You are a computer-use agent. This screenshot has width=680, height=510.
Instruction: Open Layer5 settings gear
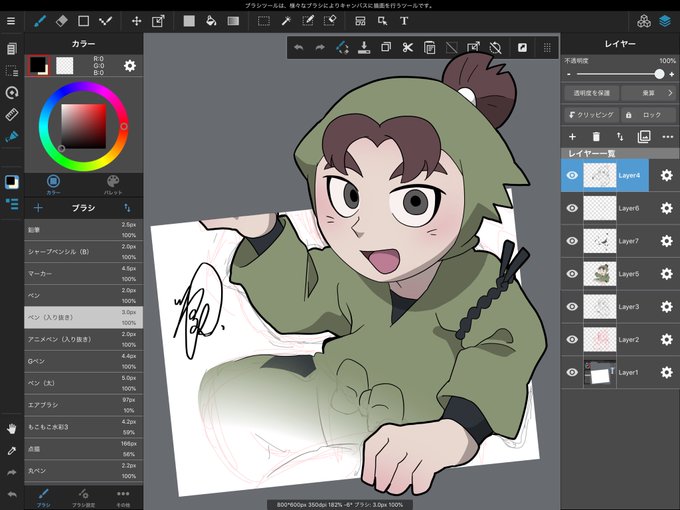tap(667, 274)
